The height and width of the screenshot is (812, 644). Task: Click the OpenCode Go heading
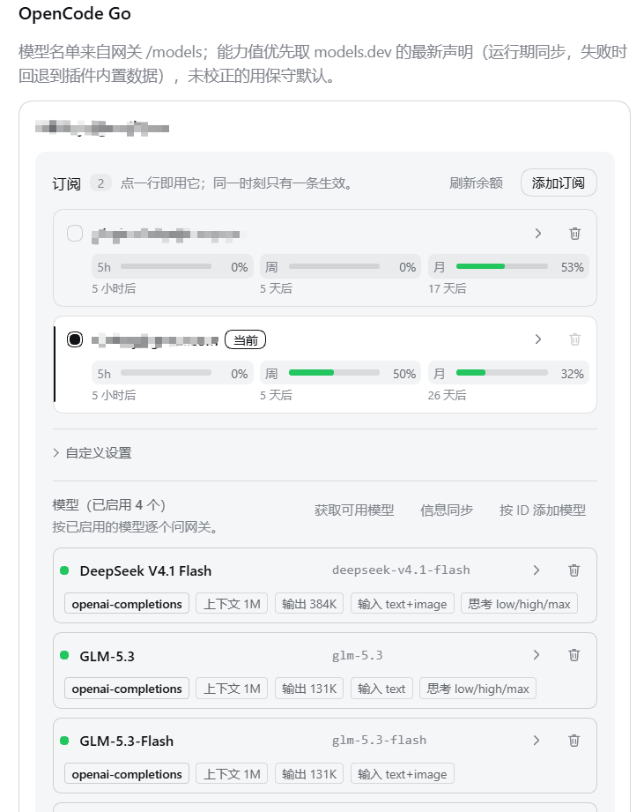[x=75, y=13]
